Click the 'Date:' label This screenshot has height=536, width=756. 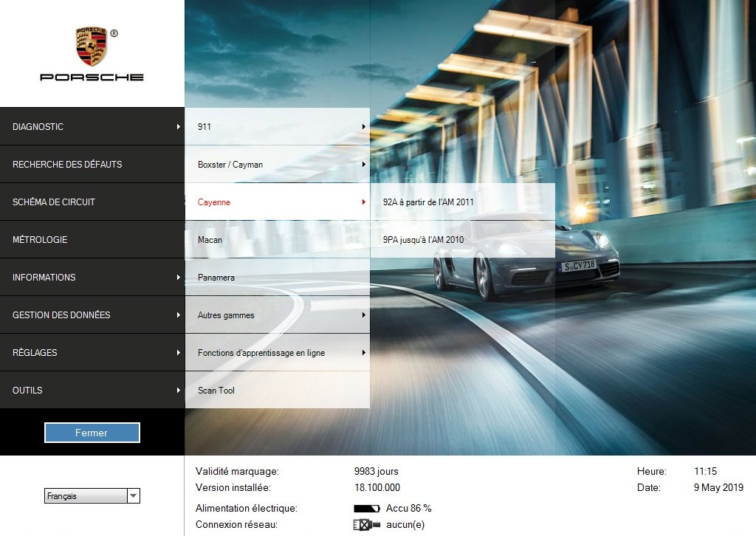pyautogui.click(x=648, y=487)
